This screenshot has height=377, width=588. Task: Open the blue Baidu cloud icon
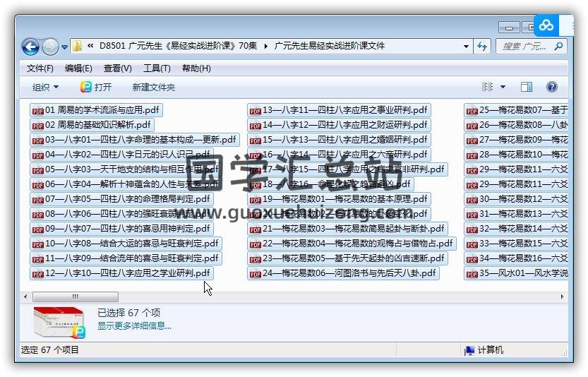pos(546,25)
